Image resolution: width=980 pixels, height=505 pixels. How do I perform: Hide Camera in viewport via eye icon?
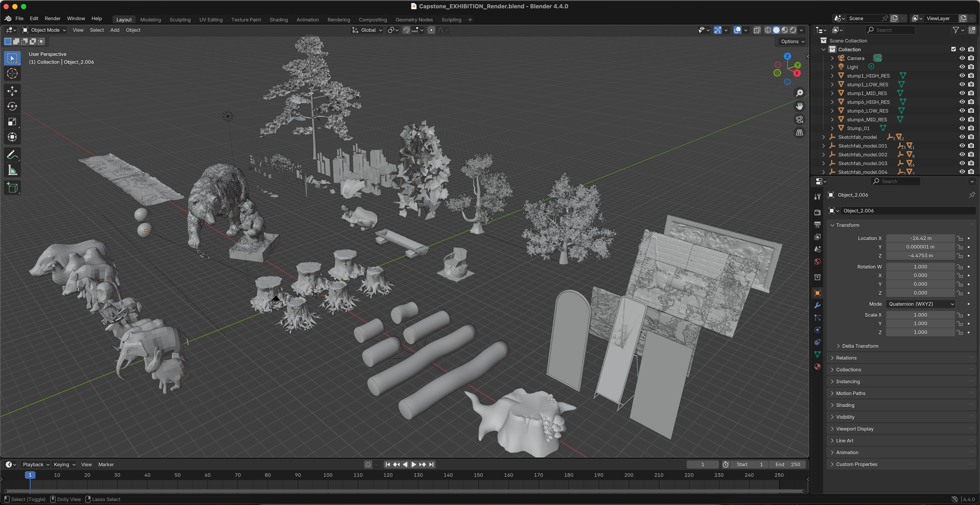(x=962, y=58)
